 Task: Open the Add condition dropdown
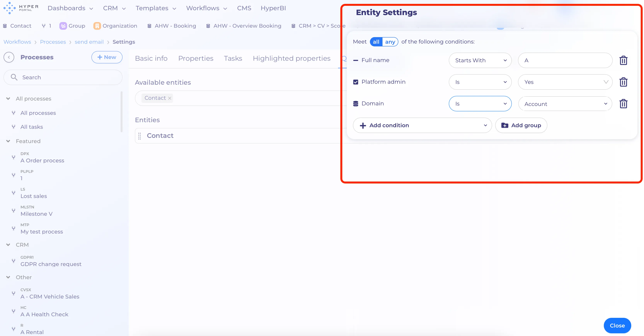coord(422,125)
